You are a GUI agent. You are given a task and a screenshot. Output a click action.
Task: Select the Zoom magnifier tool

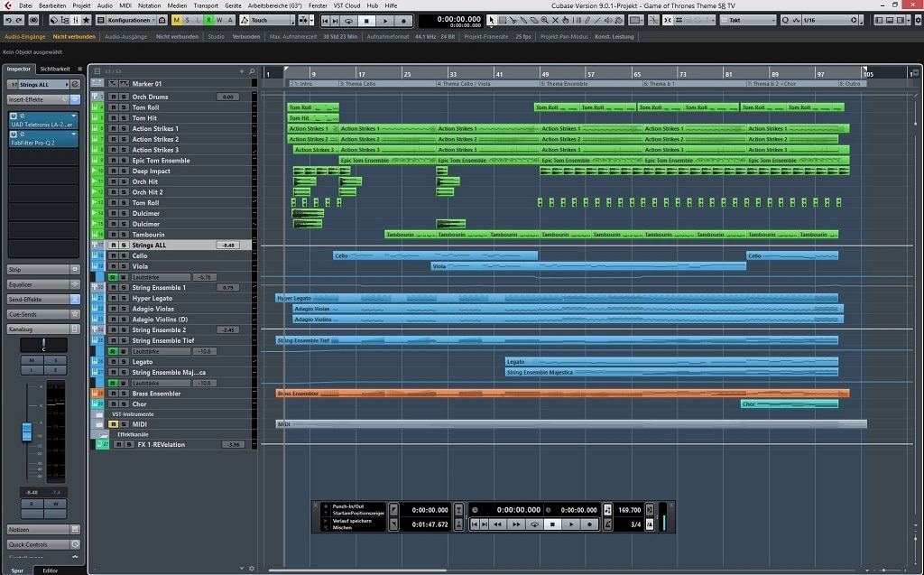coord(544,20)
